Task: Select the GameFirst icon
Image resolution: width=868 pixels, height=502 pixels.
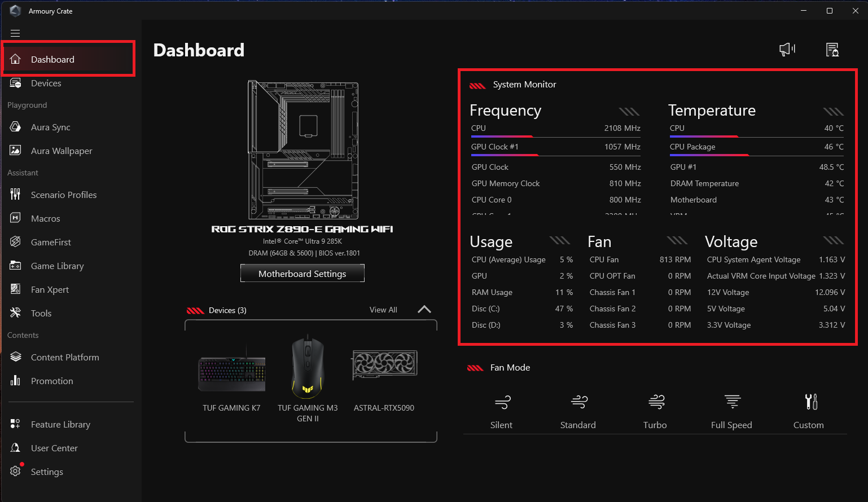Action: pos(15,242)
